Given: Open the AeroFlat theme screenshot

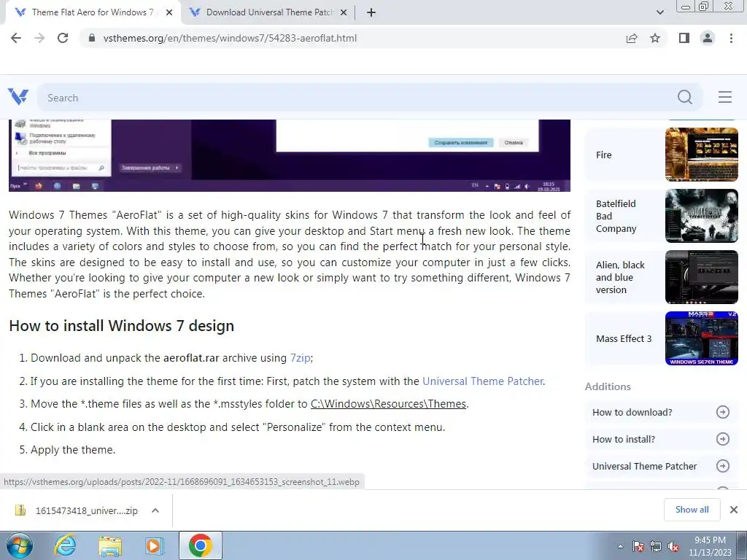Looking at the screenshot, I should (x=289, y=155).
